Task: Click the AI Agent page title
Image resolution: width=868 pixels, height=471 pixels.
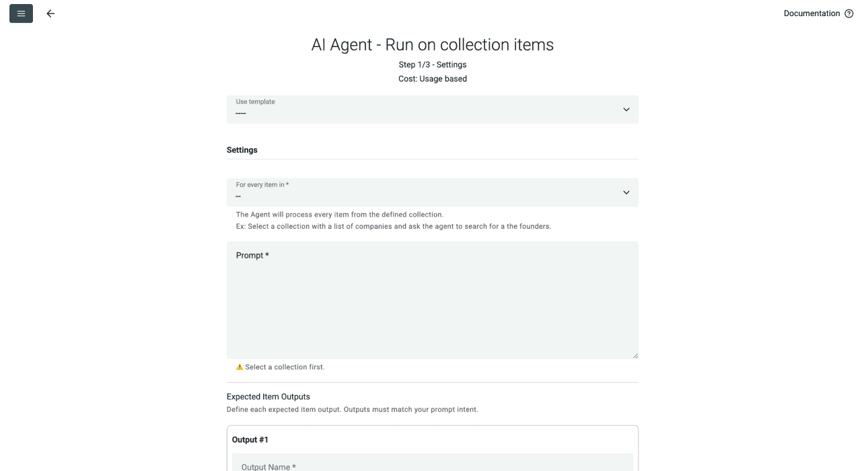Action: [433, 44]
